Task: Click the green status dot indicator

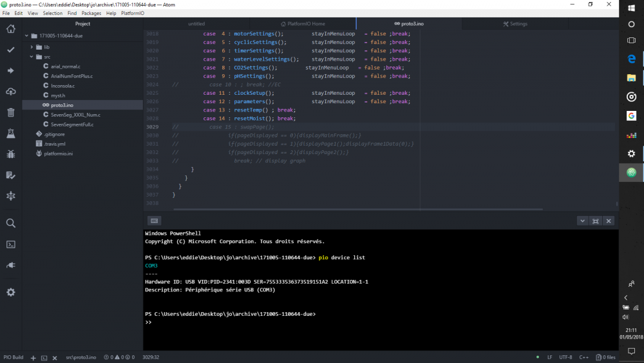Action: (x=538, y=357)
